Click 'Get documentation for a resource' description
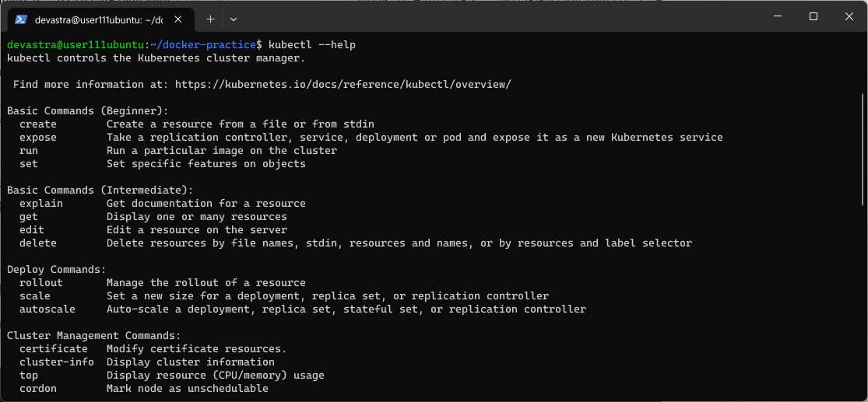868x402 pixels. click(x=206, y=204)
